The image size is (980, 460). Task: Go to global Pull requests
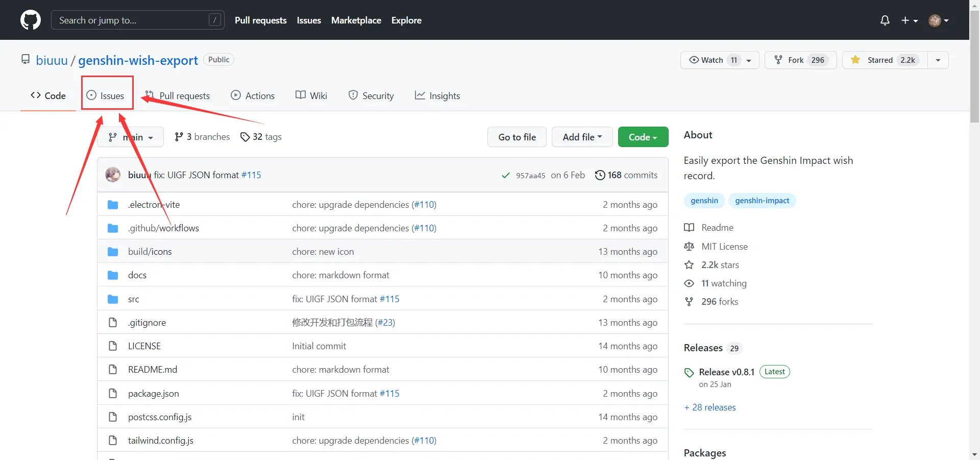[x=261, y=20]
